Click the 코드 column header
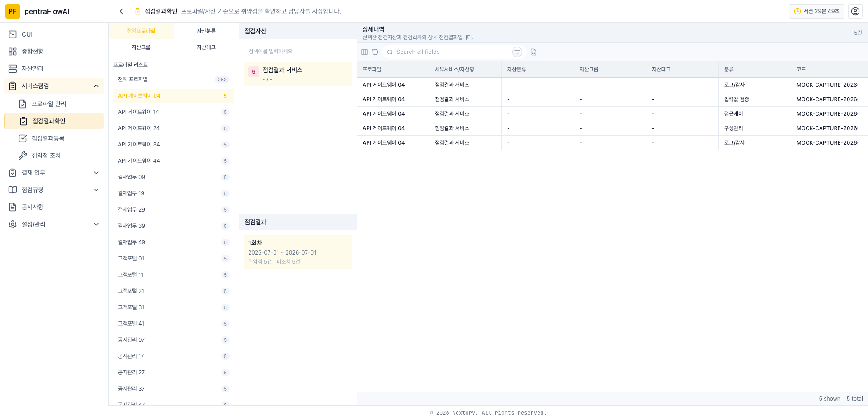This screenshot has width=868, height=420. [827, 70]
